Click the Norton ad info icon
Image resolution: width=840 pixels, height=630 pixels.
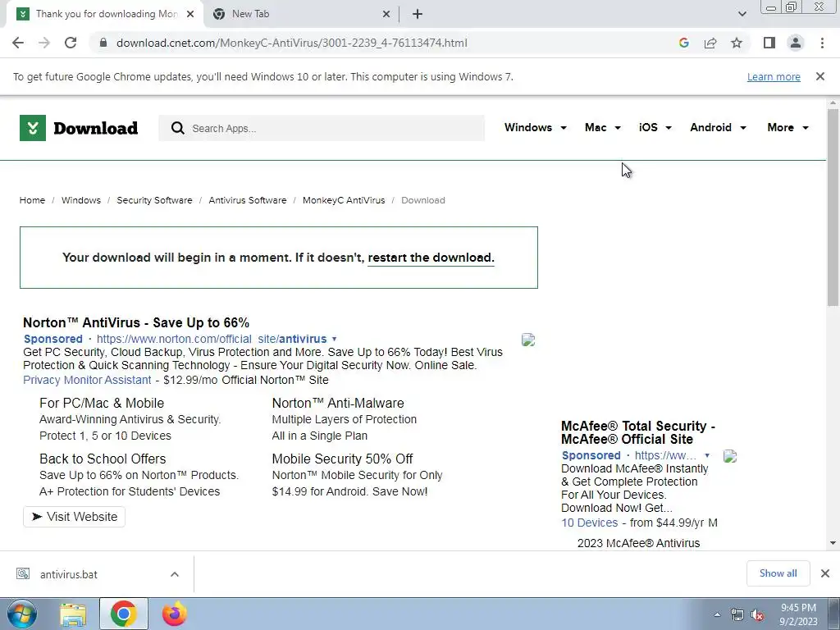click(x=528, y=340)
